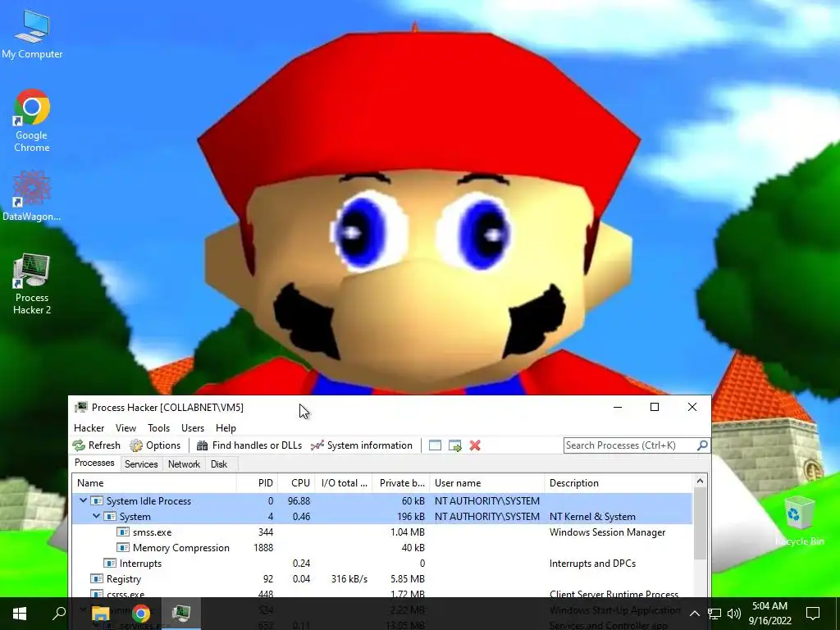Switch to the Processes tab
The image size is (840, 630).
coord(94,463)
